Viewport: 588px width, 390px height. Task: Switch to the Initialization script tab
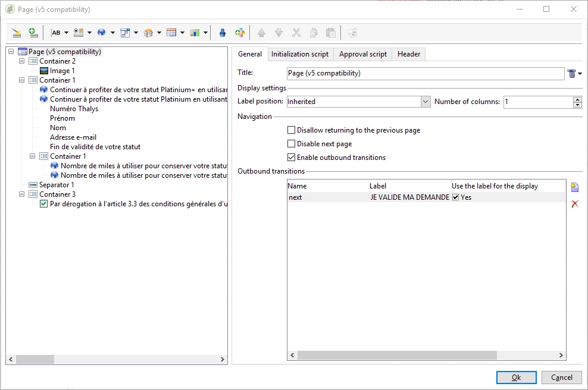[299, 54]
